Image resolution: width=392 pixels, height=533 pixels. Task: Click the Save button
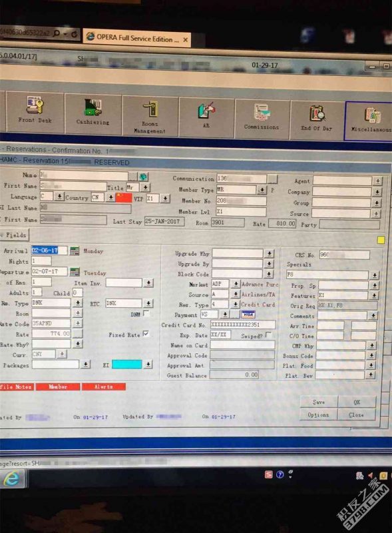[319, 402]
